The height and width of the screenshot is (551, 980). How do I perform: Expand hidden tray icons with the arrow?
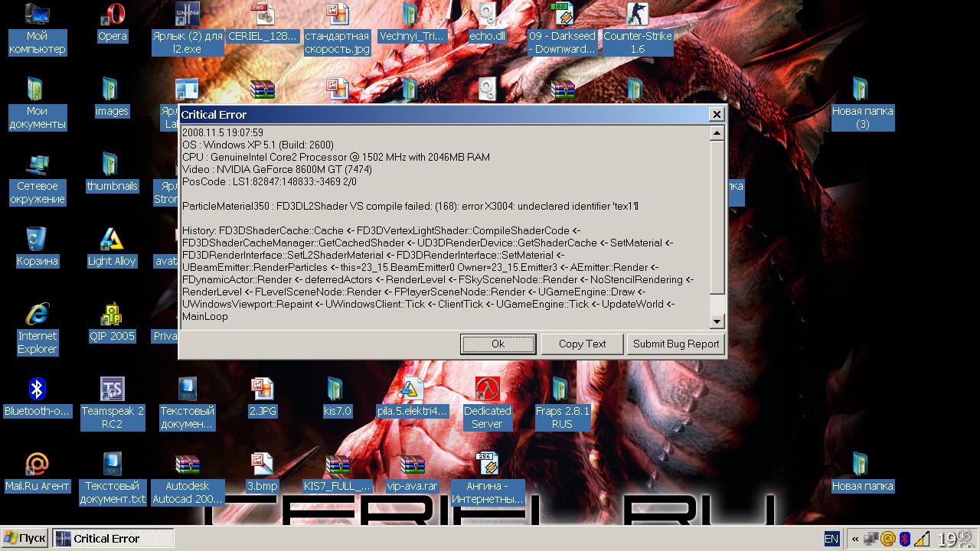click(x=855, y=539)
